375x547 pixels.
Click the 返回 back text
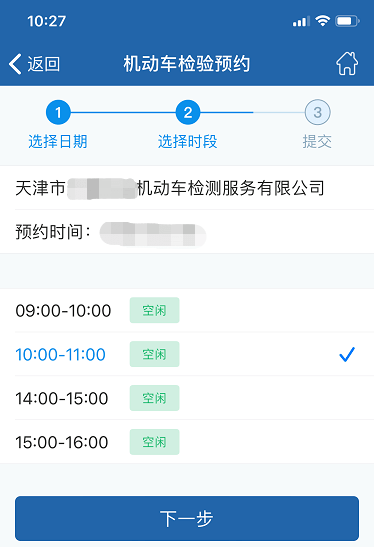44,64
